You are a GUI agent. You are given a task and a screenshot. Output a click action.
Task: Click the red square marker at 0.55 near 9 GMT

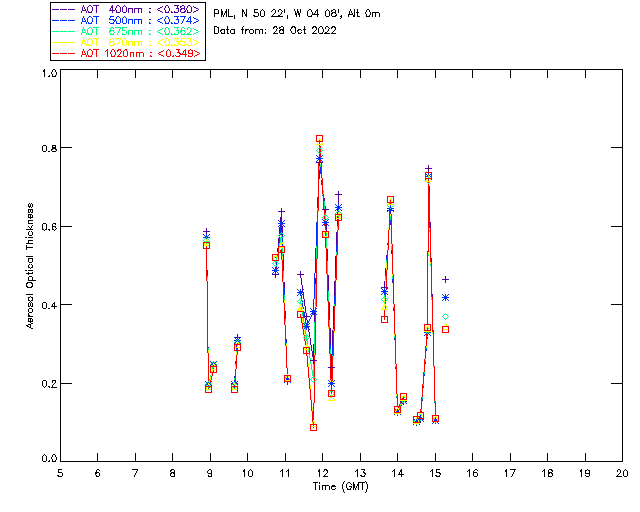pyautogui.click(x=207, y=245)
